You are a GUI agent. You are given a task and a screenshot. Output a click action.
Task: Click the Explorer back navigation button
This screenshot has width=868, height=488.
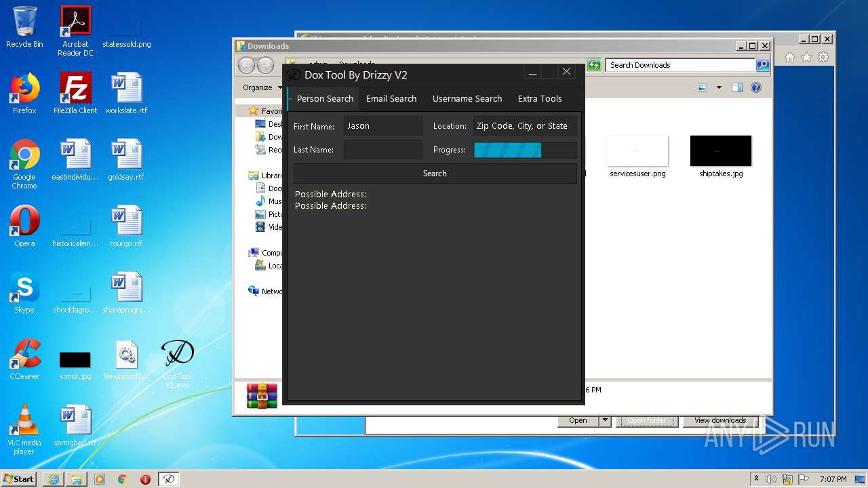[x=246, y=65]
